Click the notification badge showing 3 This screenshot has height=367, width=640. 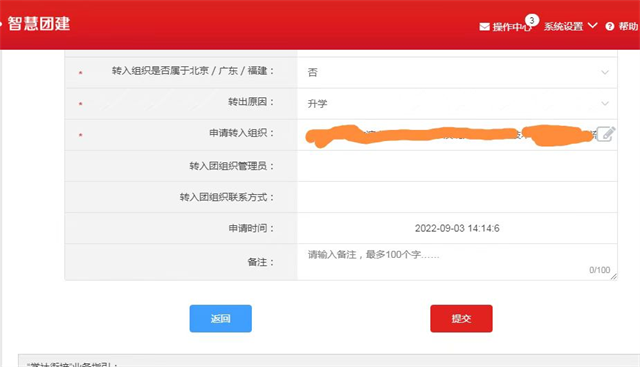point(532,20)
